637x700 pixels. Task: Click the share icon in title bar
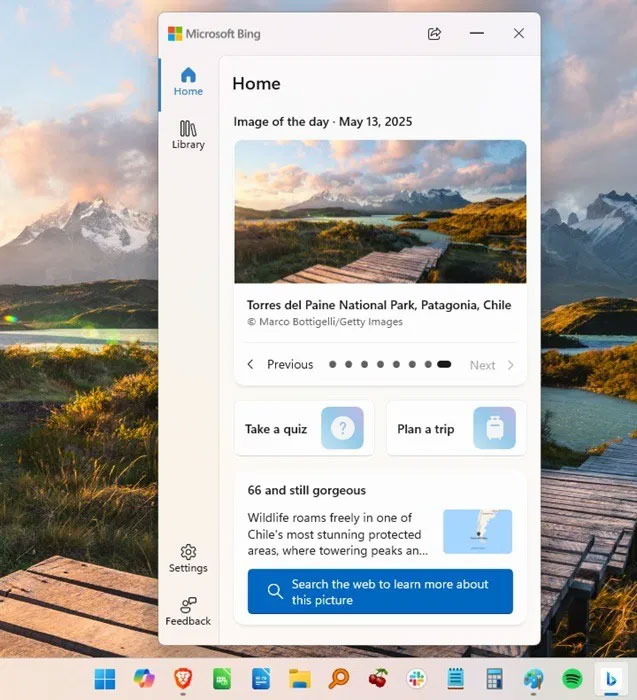tap(434, 33)
